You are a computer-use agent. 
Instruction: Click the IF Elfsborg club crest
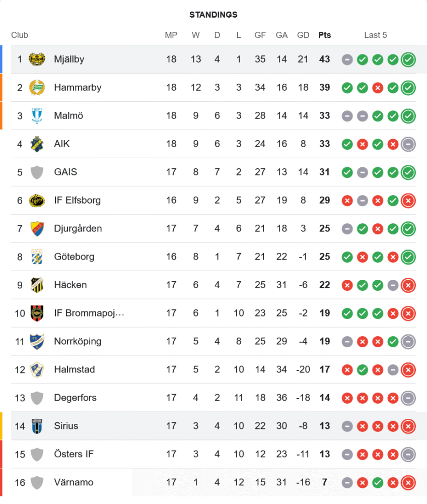point(37,201)
